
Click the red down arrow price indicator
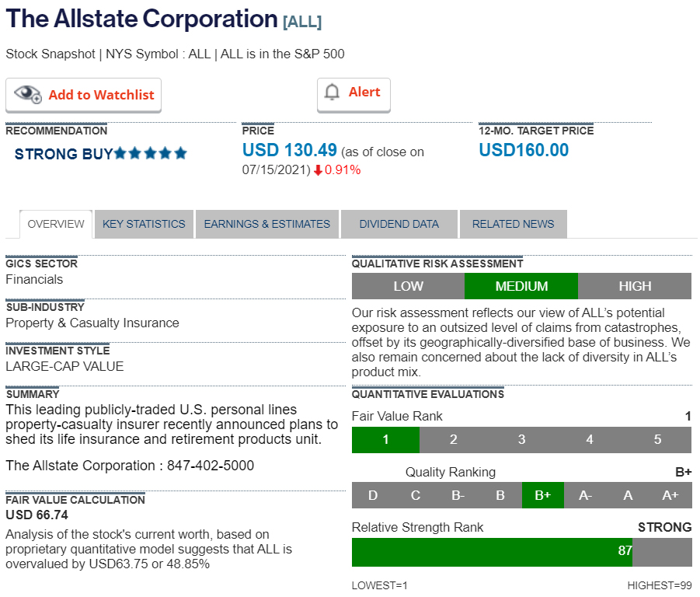[318, 170]
